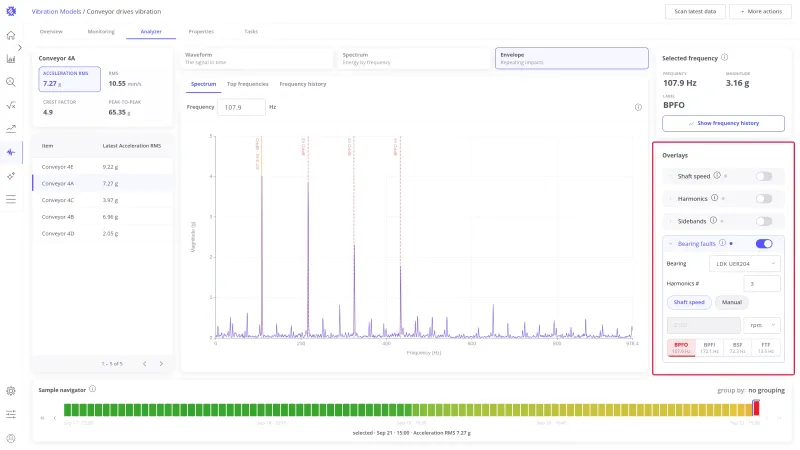Select the BPFO 107.9 Hz fault frequency
Screen dimensions: 800x450
click(681, 348)
